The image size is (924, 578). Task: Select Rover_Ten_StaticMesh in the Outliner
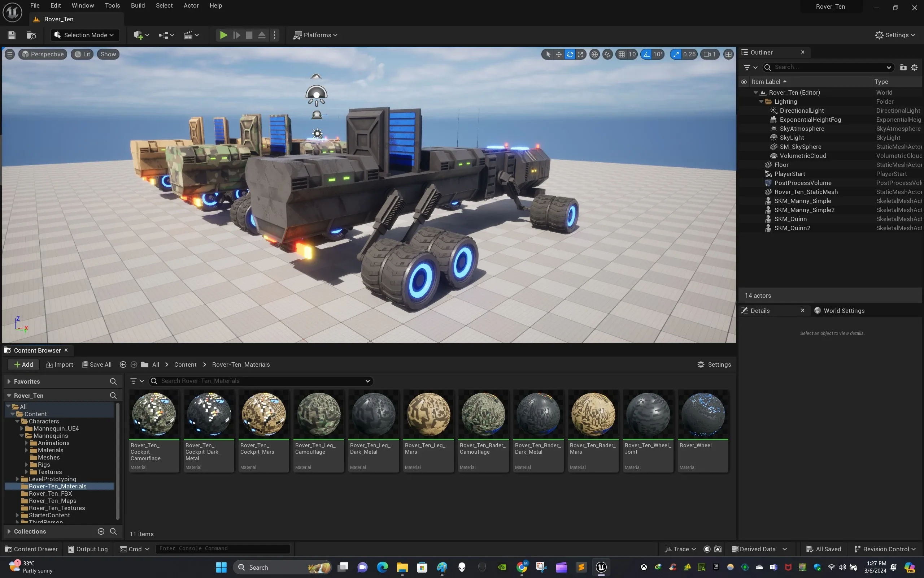coord(806,192)
